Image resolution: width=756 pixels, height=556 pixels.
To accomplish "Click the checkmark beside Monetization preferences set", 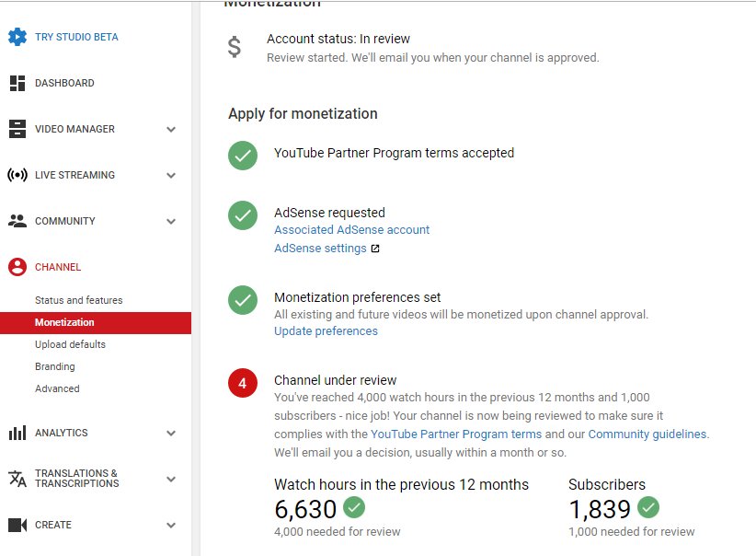I will 243,300.
